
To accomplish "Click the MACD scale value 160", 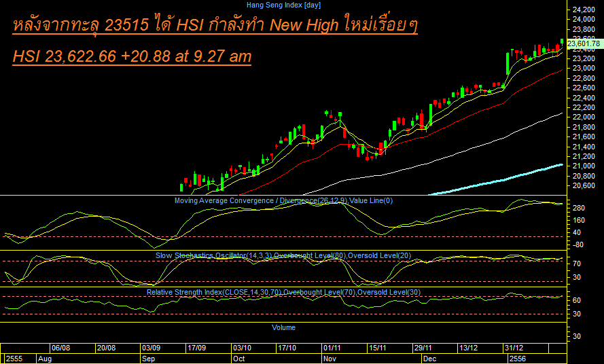I will 579,220.
